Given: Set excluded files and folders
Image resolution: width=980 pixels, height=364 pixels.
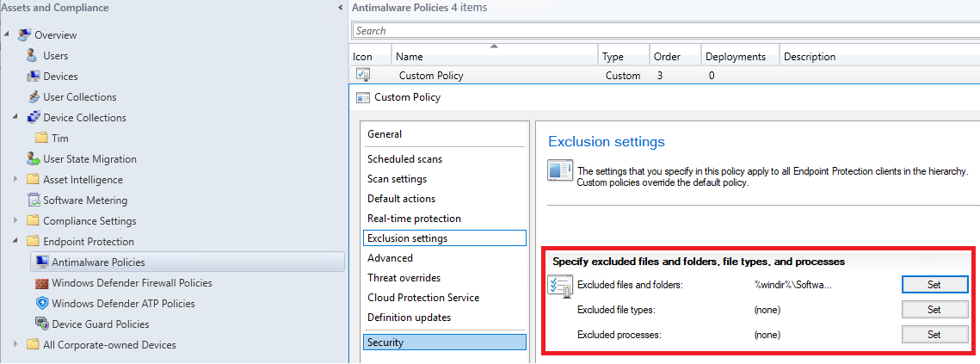Looking at the screenshot, I should click(x=934, y=284).
